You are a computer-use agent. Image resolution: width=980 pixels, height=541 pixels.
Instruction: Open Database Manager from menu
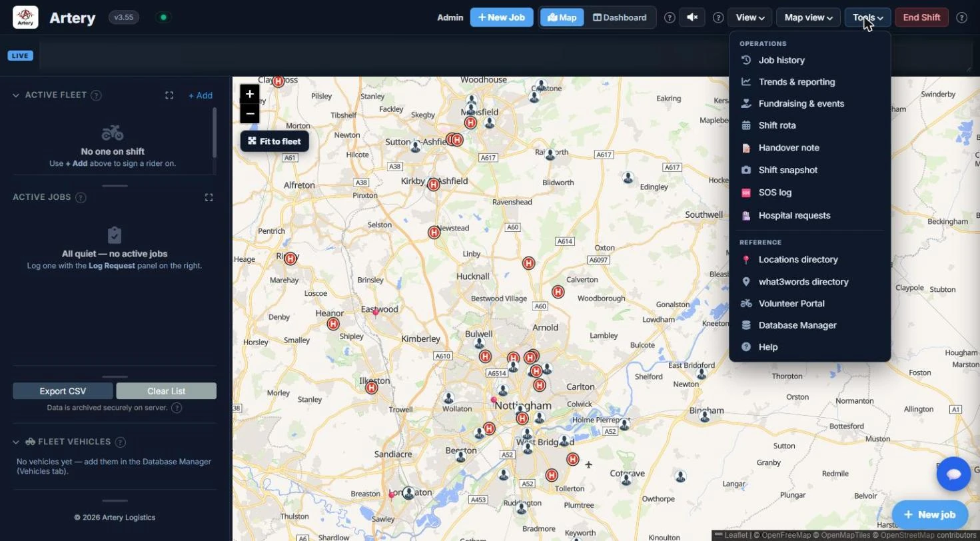coord(810,325)
